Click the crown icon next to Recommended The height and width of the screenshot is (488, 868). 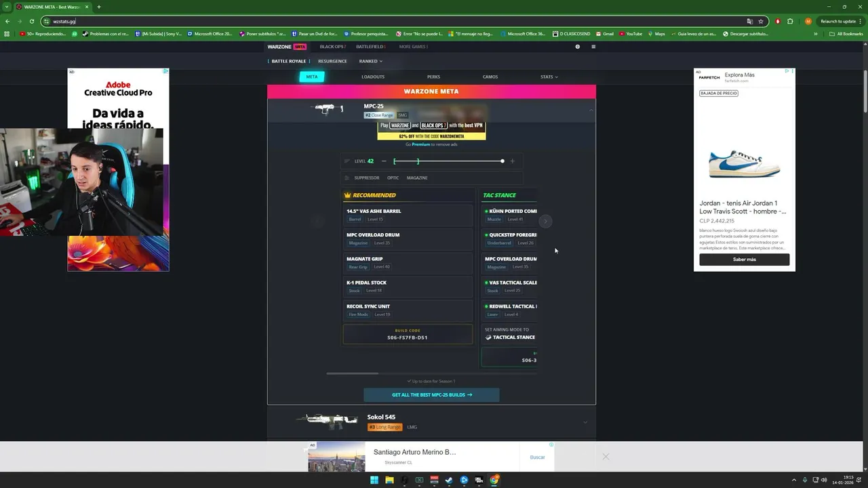coord(347,195)
